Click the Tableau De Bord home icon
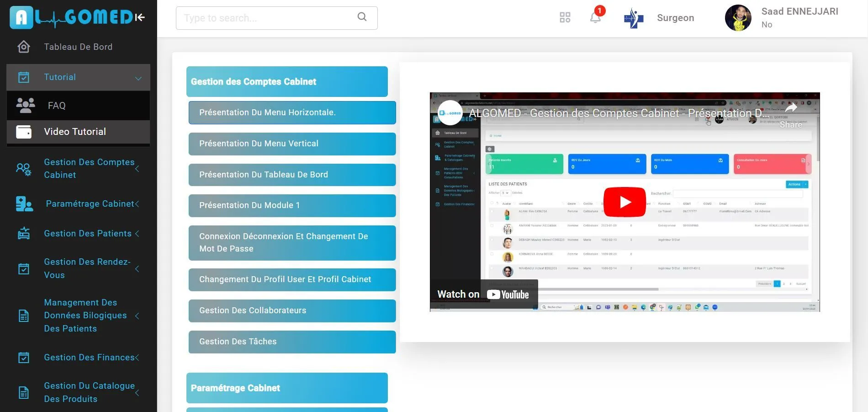 pyautogui.click(x=24, y=47)
